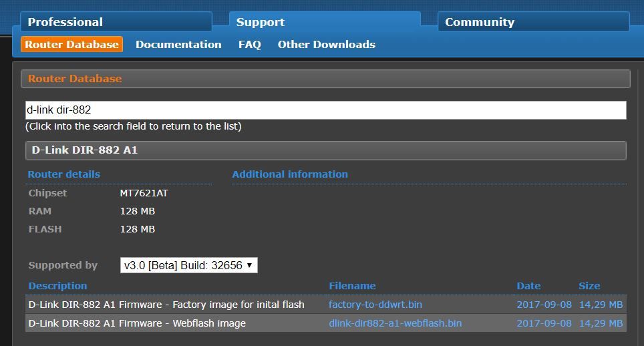Go to Documentation section
644x346 pixels.
(x=178, y=44)
